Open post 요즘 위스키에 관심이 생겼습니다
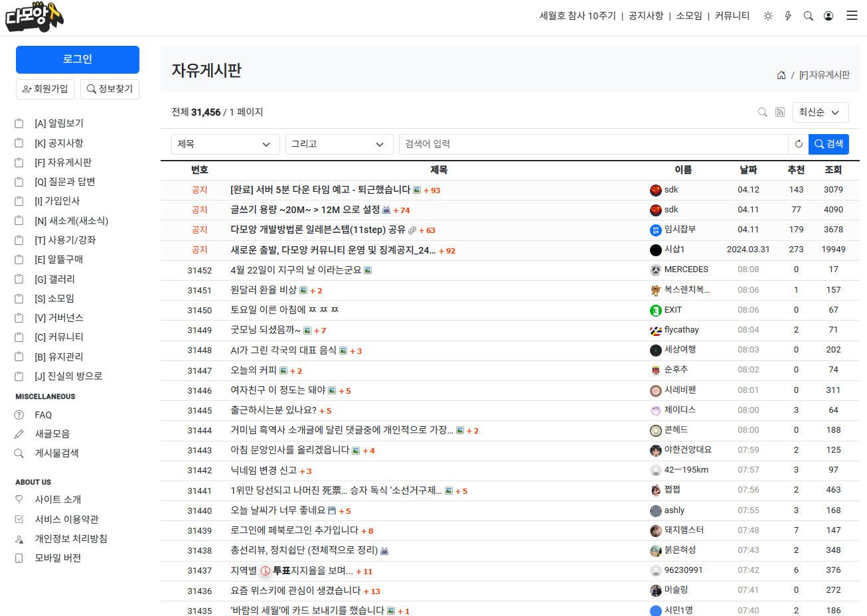This screenshot has height=616, width=867. tap(295, 591)
